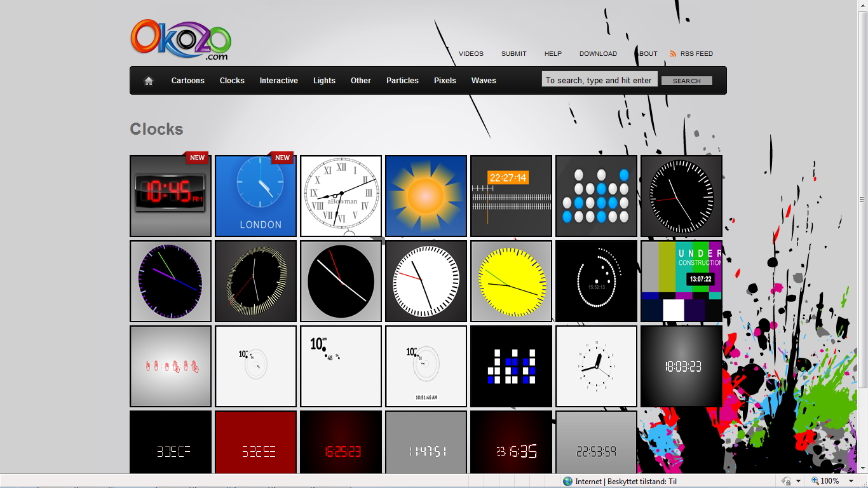Open the red digital 10:45 clock thumbnail
Viewport: 868px width, 488px height.
170,196
